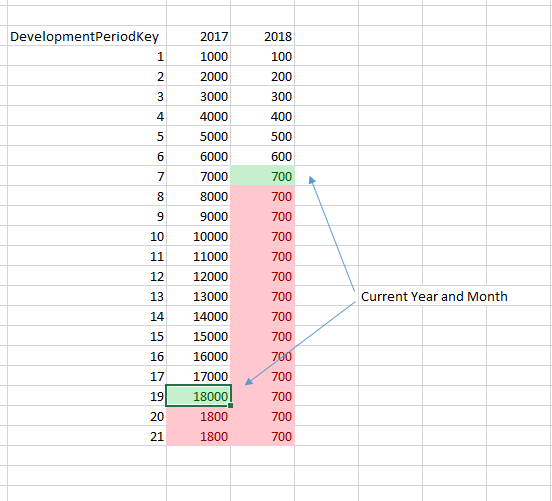Click the cell containing 2000

tap(199, 76)
